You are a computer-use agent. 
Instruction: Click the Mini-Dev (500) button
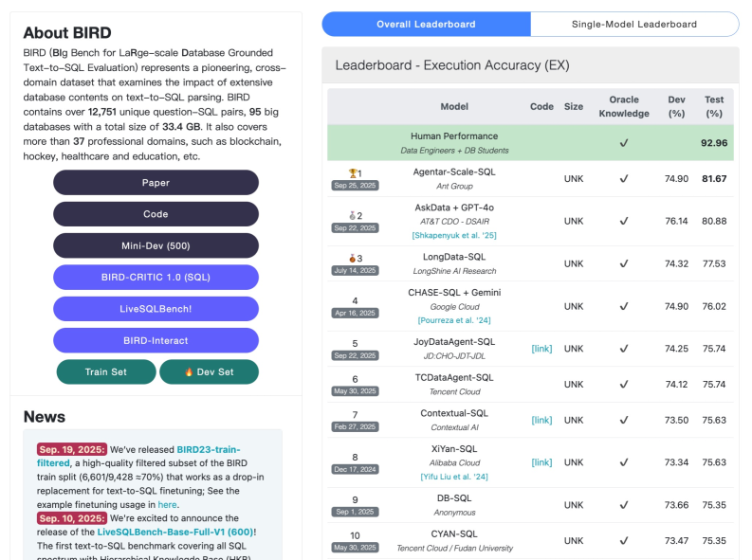click(156, 245)
